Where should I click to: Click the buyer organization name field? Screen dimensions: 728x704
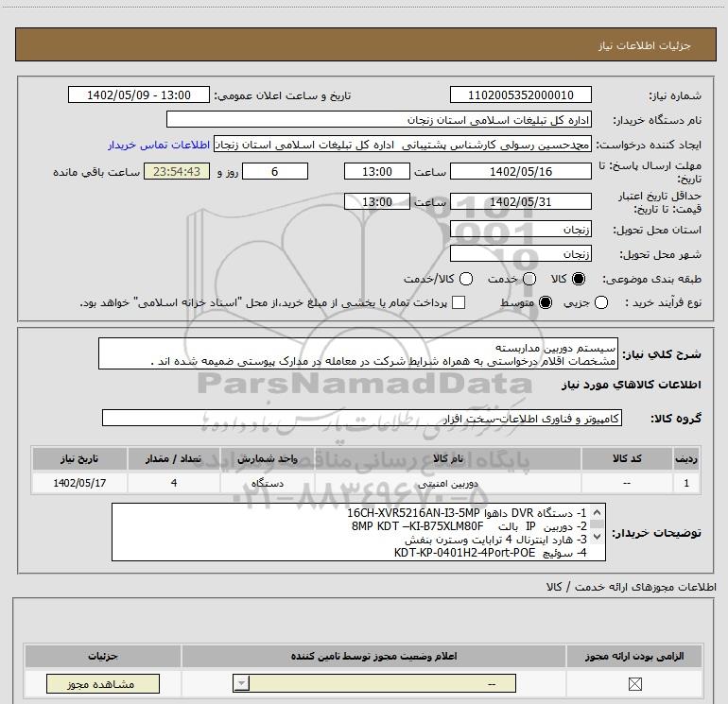pyautogui.click(x=379, y=119)
